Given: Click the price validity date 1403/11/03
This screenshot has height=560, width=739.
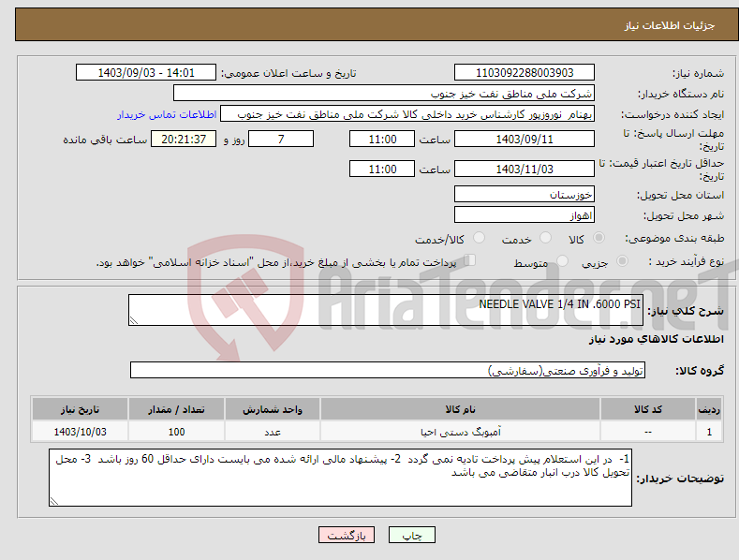Looking at the screenshot, I should click(x=525, y=169).
